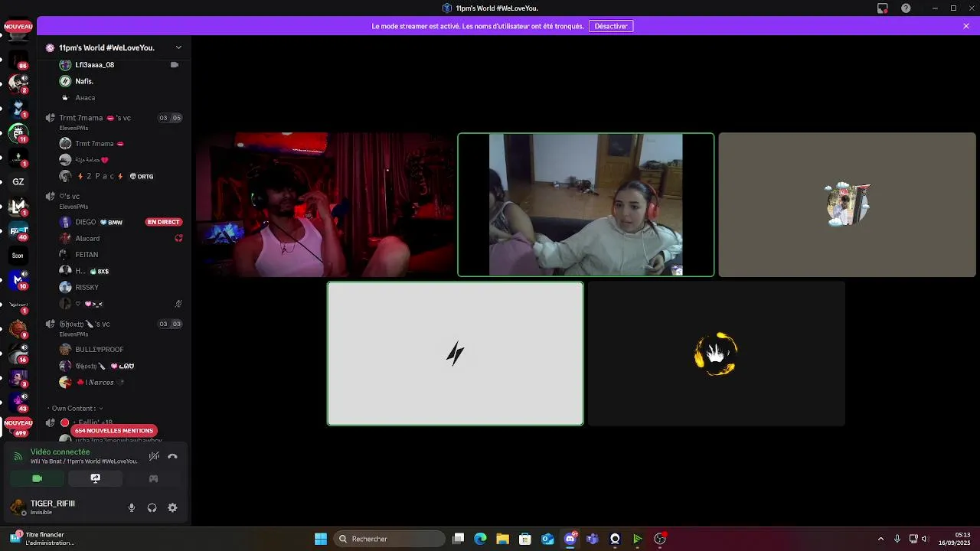Image resolution: width=980 pixels, height=551 pixels.
Task: Open user settings gear icon
Action: (172, 507)
